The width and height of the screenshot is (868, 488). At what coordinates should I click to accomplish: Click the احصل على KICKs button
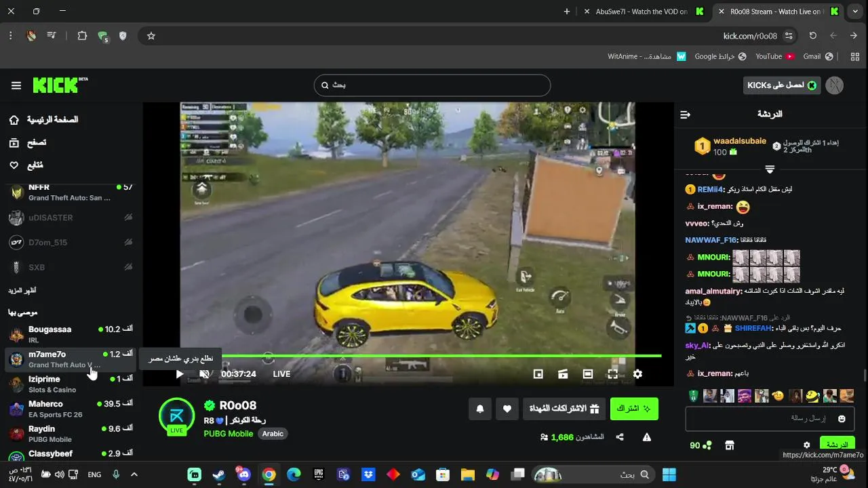point(782,85)
